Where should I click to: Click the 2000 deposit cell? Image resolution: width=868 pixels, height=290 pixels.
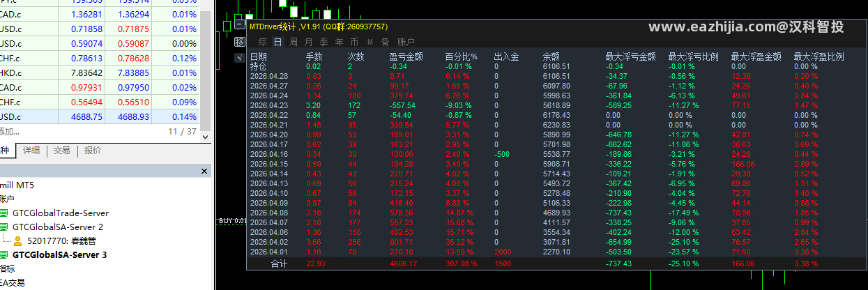[x=503, y=251]
